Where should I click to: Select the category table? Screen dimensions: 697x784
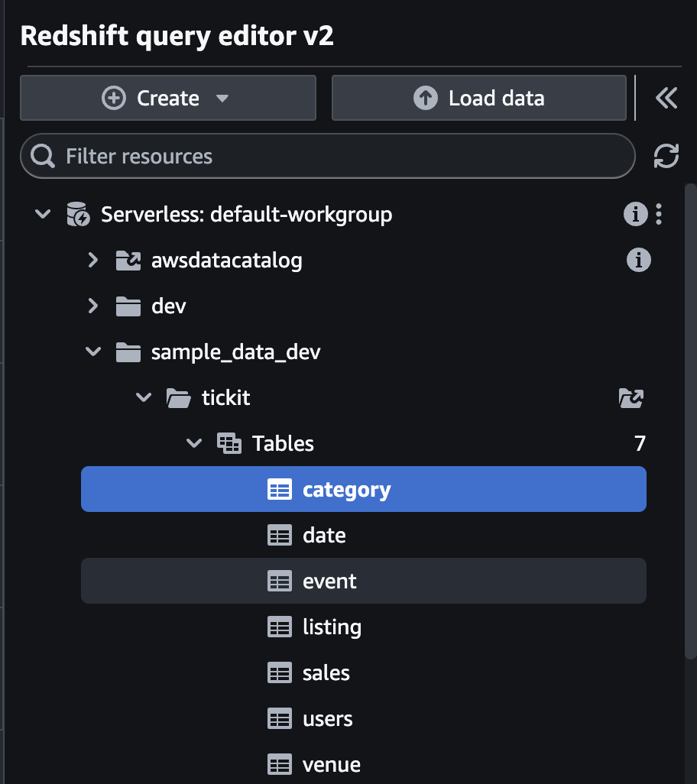[x=364, y=489]
